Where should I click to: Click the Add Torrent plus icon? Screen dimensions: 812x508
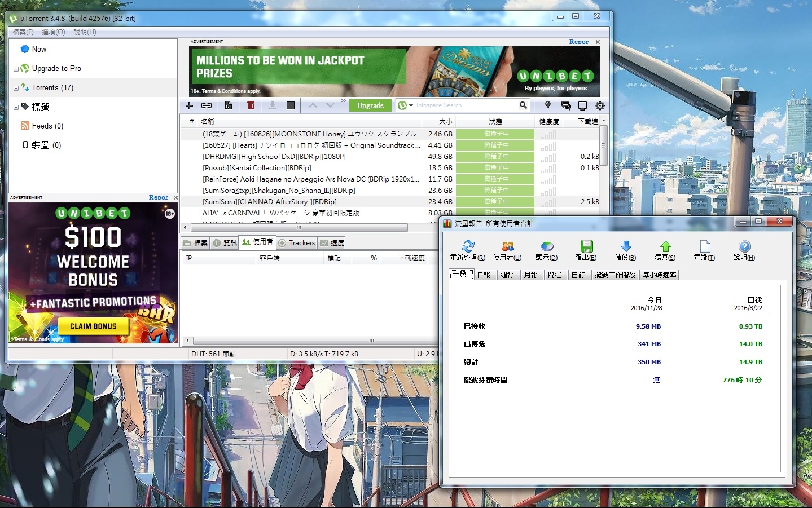click(190, 105)
